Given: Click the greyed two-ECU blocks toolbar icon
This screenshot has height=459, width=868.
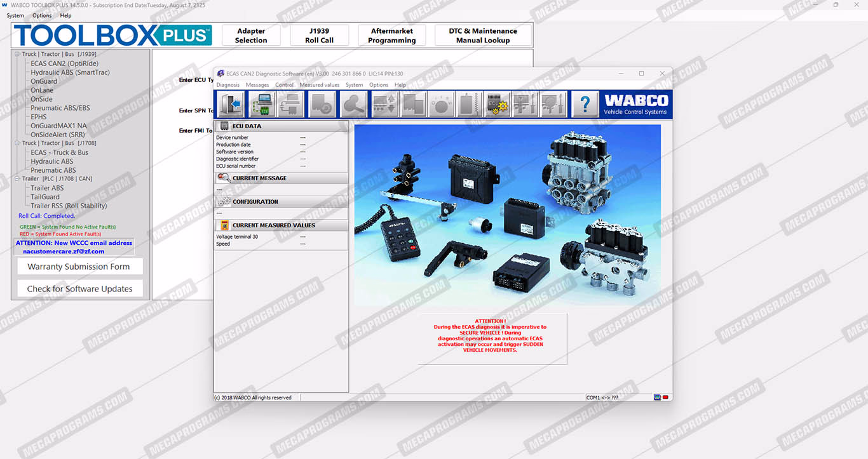Looking at the screenshot, I should click(413, 104).
